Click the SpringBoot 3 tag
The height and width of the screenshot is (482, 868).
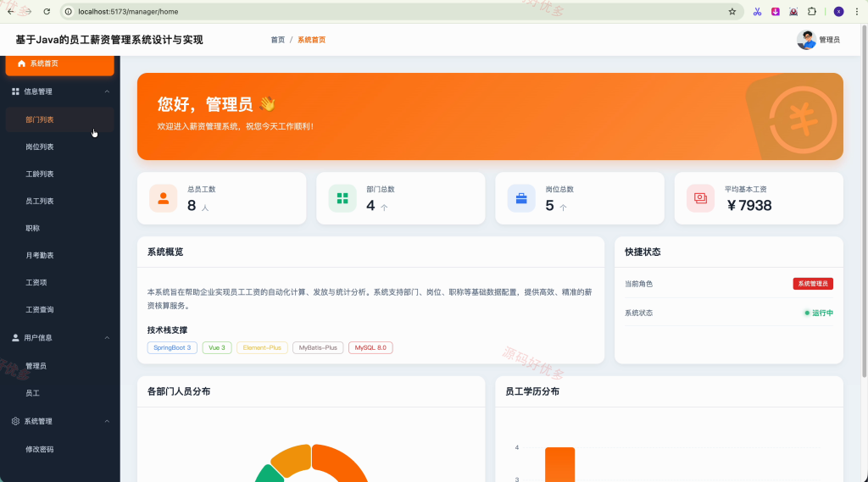coord(172,347)
